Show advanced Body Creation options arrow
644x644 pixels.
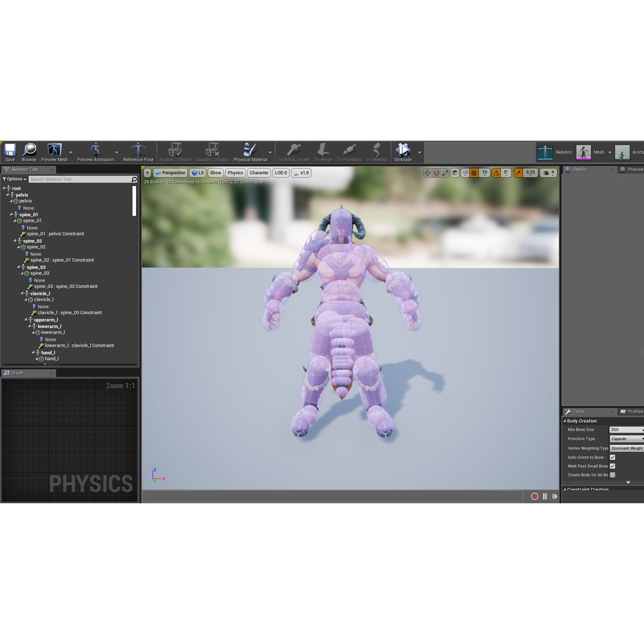628,482
